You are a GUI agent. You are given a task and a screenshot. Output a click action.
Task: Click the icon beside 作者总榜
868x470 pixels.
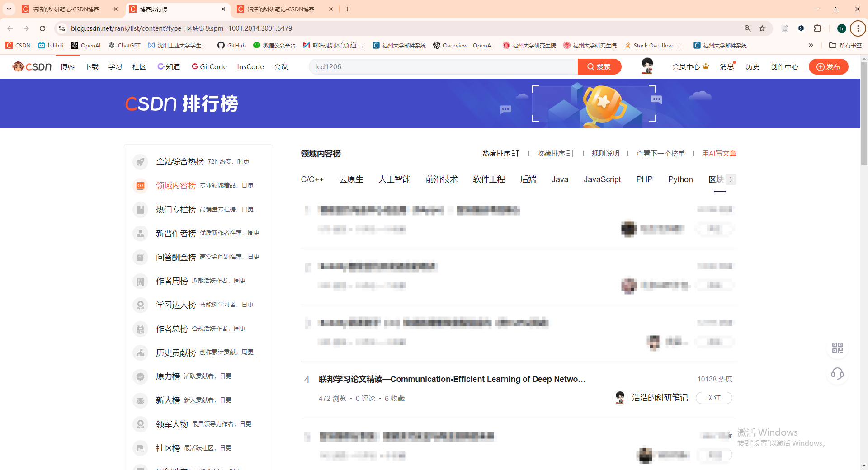coord(141,329)
